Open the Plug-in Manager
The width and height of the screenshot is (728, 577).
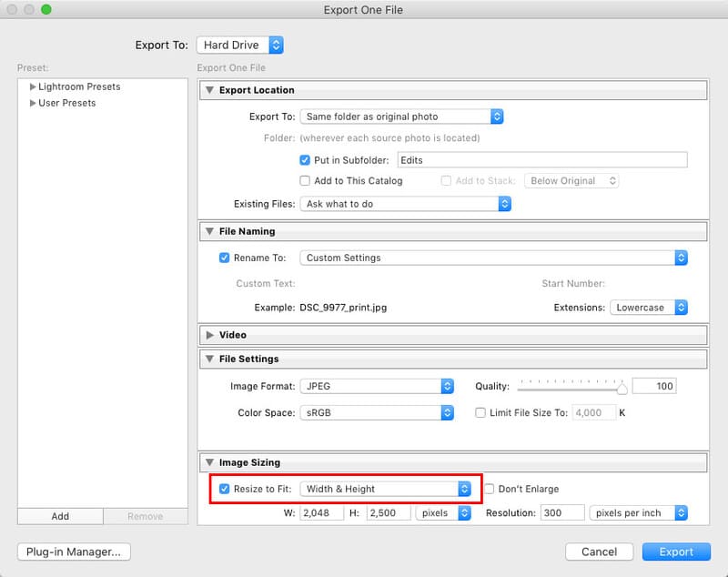click(74, 552)
